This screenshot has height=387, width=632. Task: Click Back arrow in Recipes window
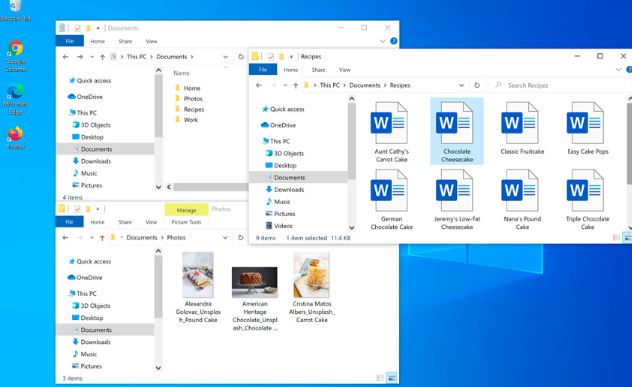coord(259,85)
